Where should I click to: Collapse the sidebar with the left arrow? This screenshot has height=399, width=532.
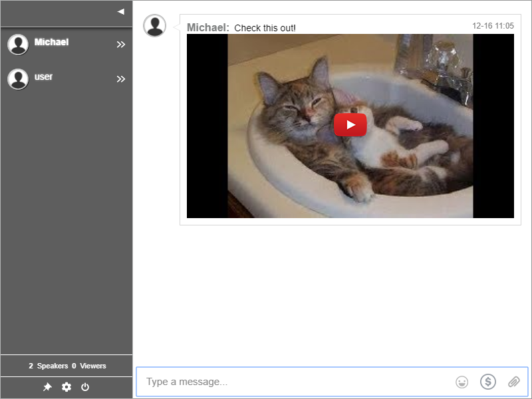point(120,11)
